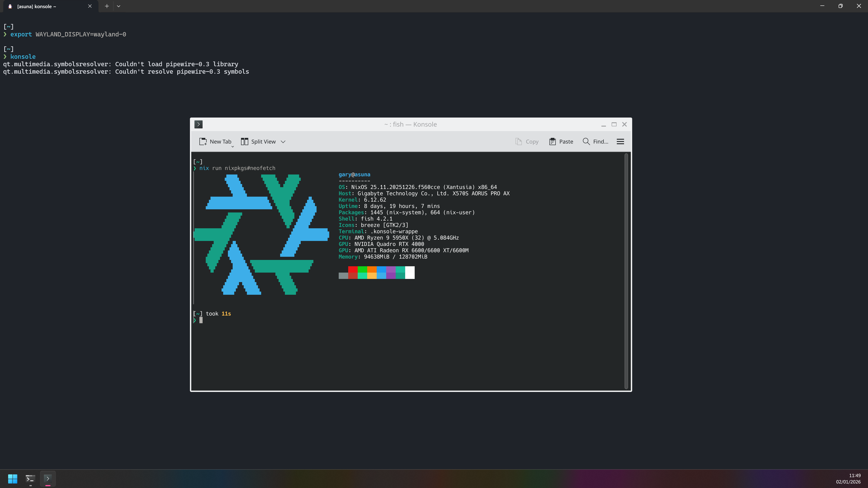Select the Konsole taskbar icon

point(48,479)
